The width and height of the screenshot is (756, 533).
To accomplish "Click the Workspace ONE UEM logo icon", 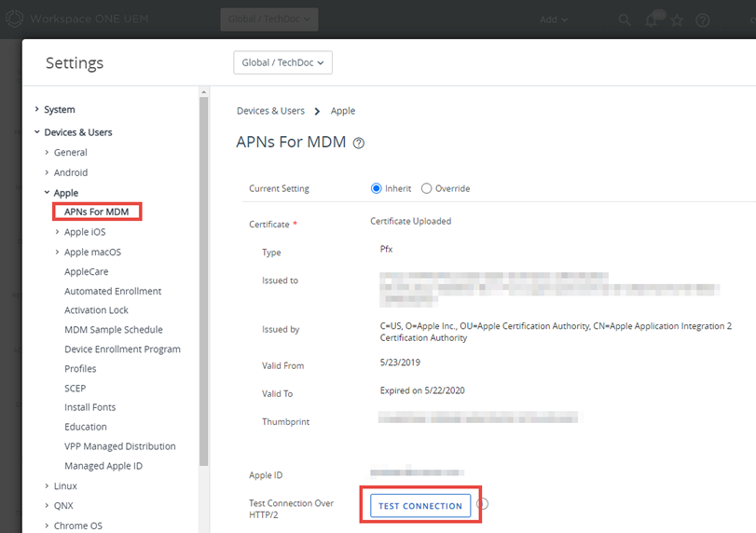I will pyautogui.click(x=15, y=19).
